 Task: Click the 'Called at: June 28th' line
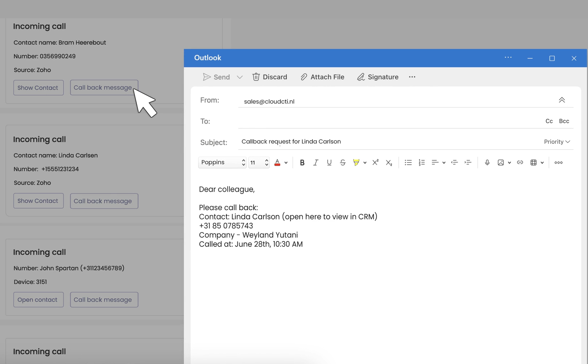coord(251,244)
